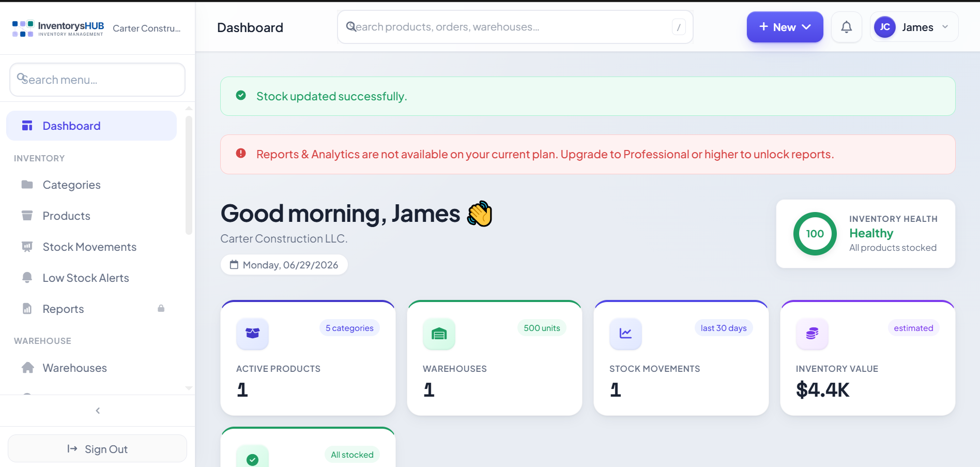Click the Inventory Value coins icon
Viewport: 980px width, 467px height.
(x=812, y=334)
